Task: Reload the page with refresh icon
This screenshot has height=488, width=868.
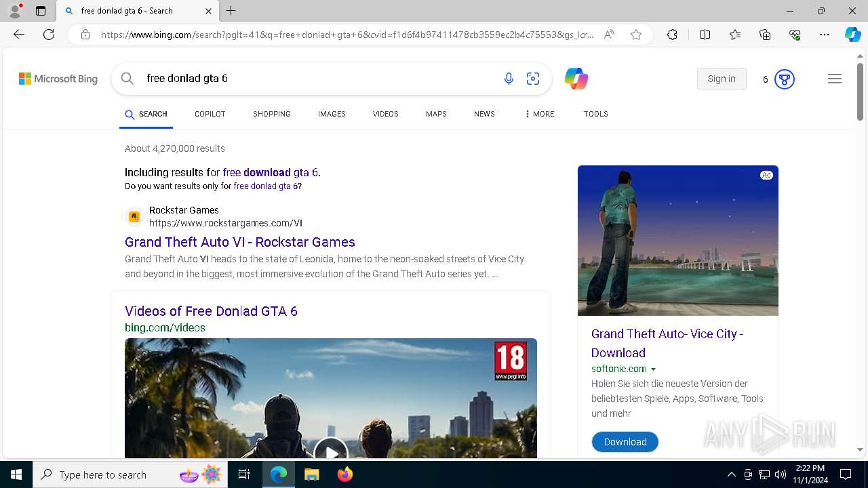Action: 49,35
